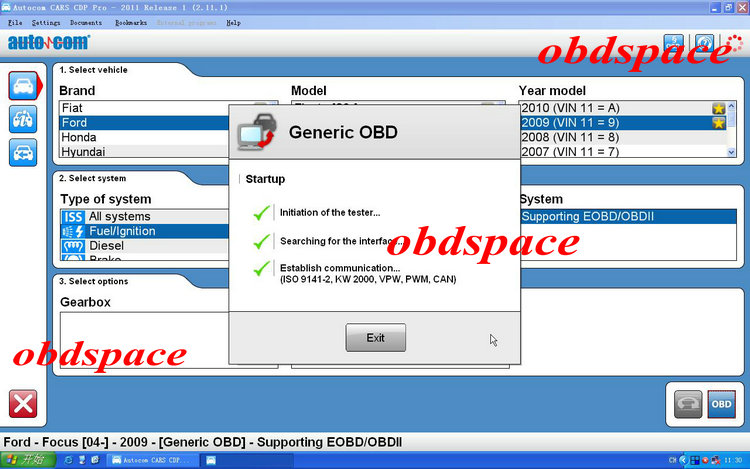The width and height of the screenshot is (750, 469).
Task: Select All systems in Type of system
Action: [144, 217]
